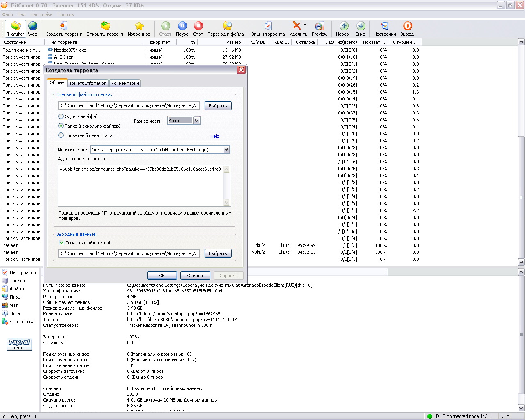The image size is (525, 420).
Task: Switch to the Torrent Infomation tab
Action: 88,83
